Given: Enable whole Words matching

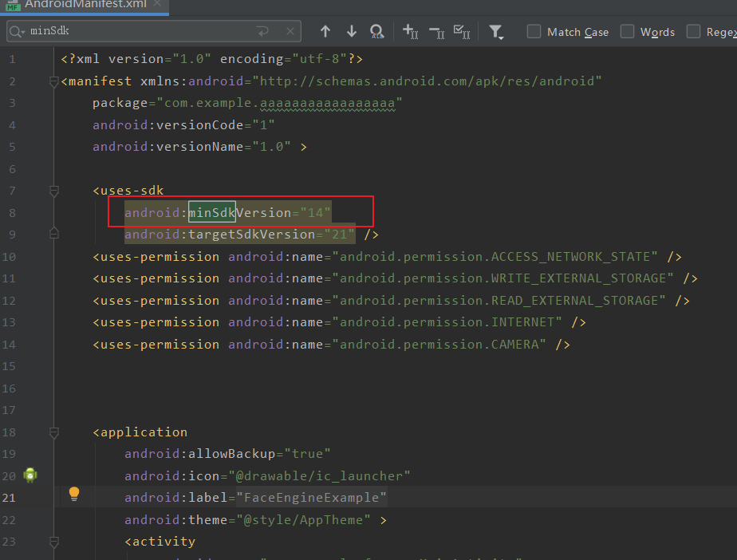Looking at the screenshot, I should (x=627, y=31).
